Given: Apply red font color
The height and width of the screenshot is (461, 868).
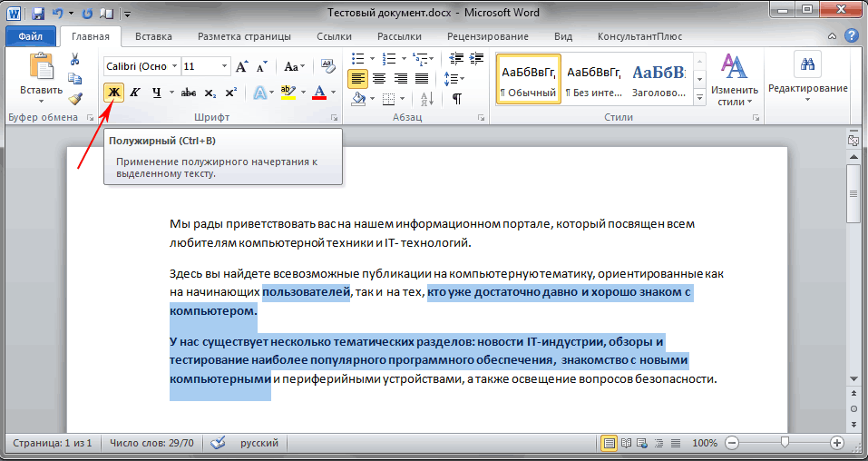Looking at the screenshot, I should tap(319, 93).
